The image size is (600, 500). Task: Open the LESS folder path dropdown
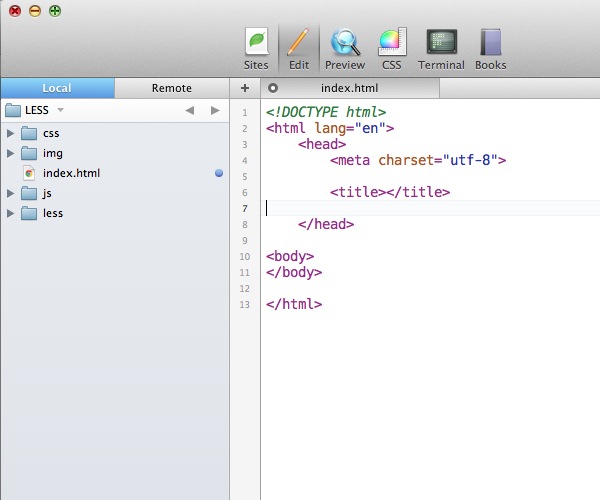point(60,110)
